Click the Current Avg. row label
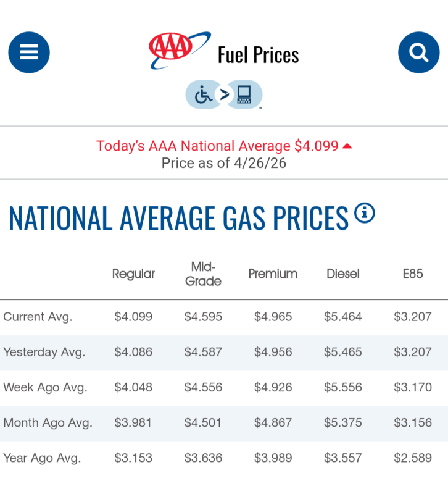The image size is (448, 494). click(x=38, y=317)
